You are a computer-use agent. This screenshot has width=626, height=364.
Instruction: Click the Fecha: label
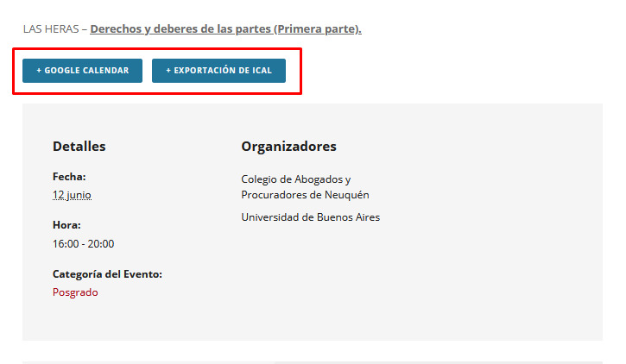[x=69, y=177]
